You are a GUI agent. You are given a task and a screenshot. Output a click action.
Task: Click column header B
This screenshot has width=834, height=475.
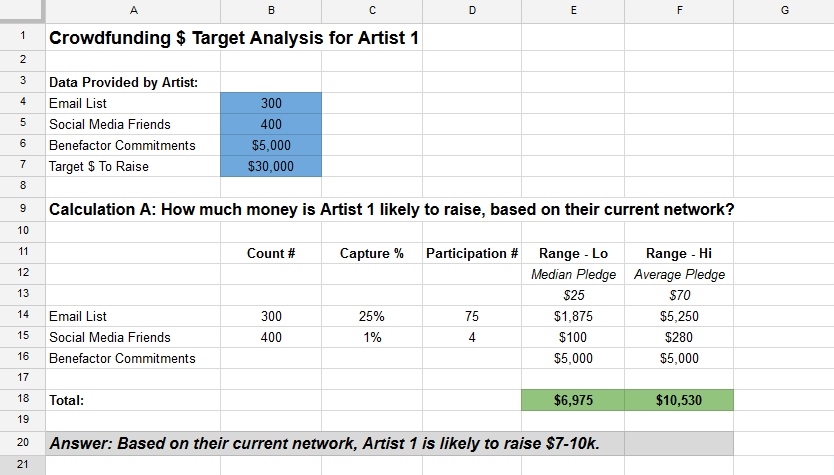tap(271, 11)
